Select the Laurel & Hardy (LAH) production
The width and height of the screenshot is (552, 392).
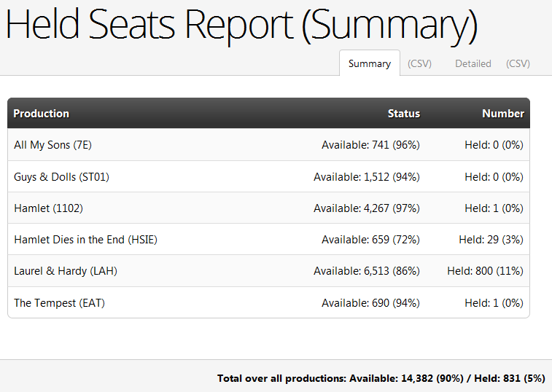point(66,271)
